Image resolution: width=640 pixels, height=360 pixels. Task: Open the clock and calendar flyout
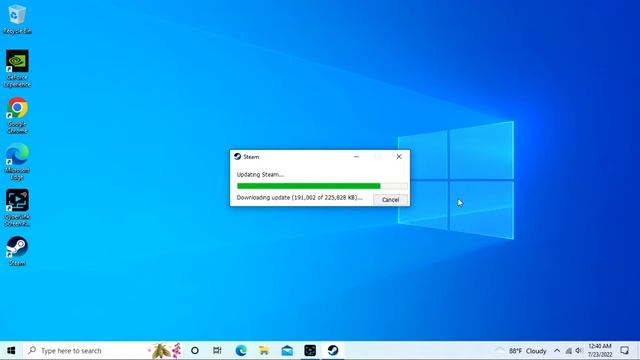click(x=600, y=351)
